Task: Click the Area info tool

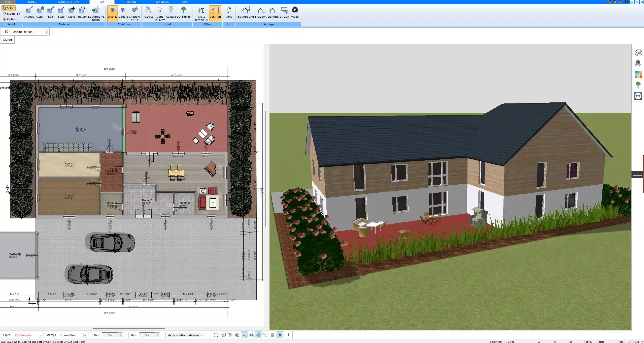Action: [229, 13]
